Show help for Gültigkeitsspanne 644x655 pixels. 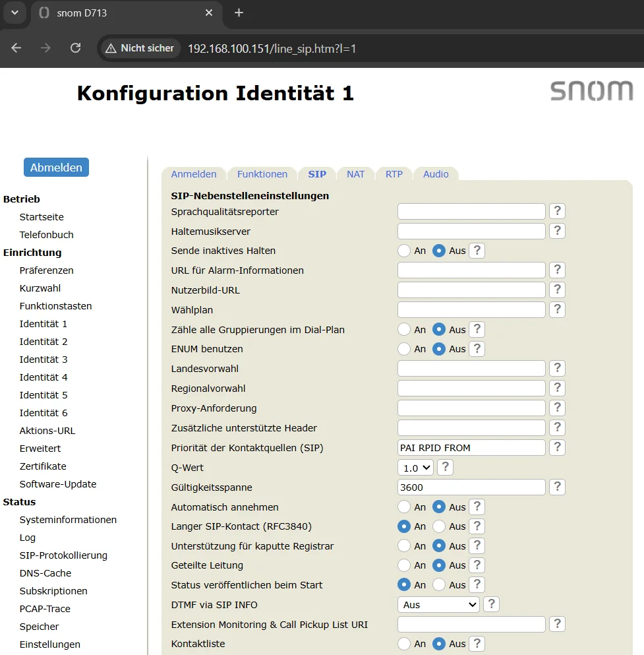(557, 487)
